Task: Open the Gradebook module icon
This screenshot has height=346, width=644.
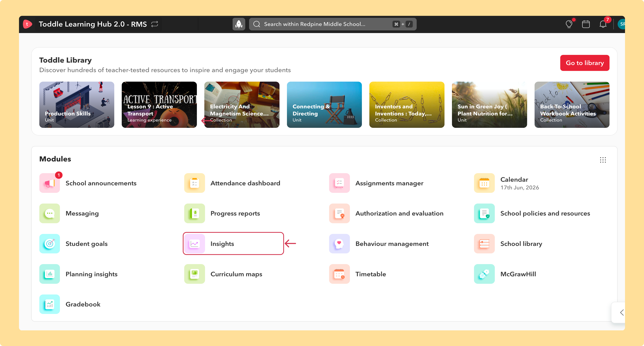Action: point(50,304)
